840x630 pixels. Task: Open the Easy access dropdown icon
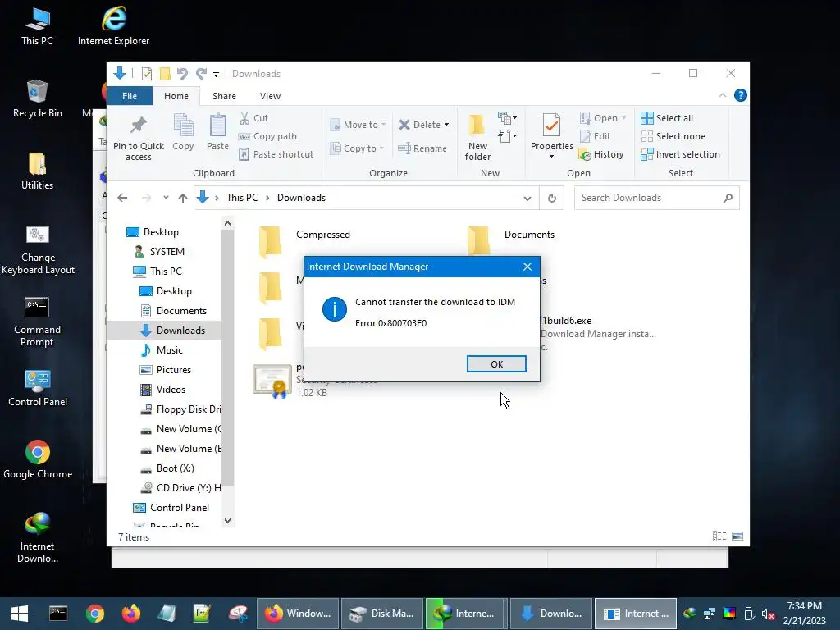pos(507,136)
